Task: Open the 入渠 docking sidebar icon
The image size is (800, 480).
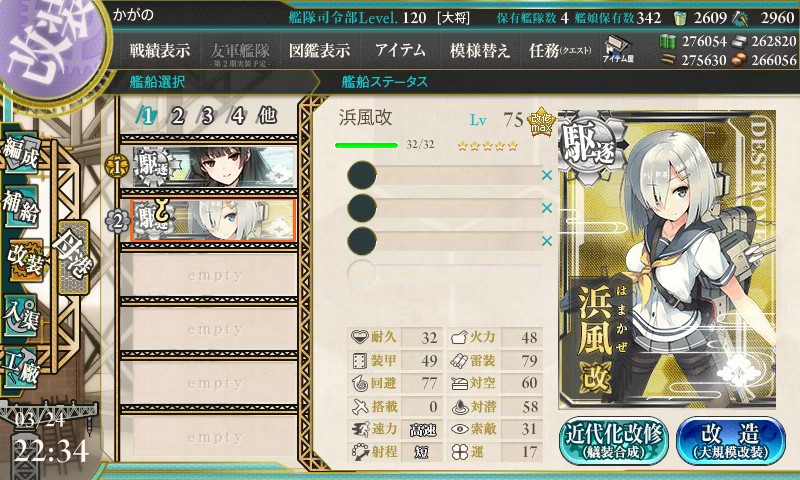Action: pos(21,316)
